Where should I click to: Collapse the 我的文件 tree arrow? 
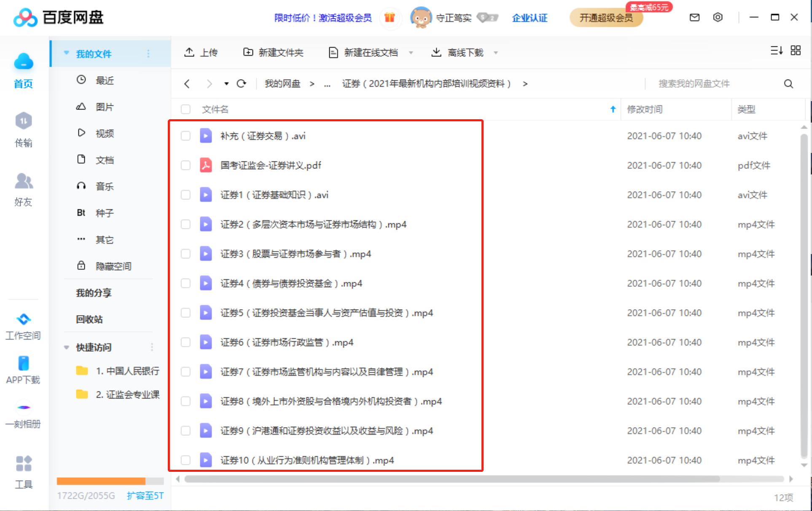(x=66, y=53)
